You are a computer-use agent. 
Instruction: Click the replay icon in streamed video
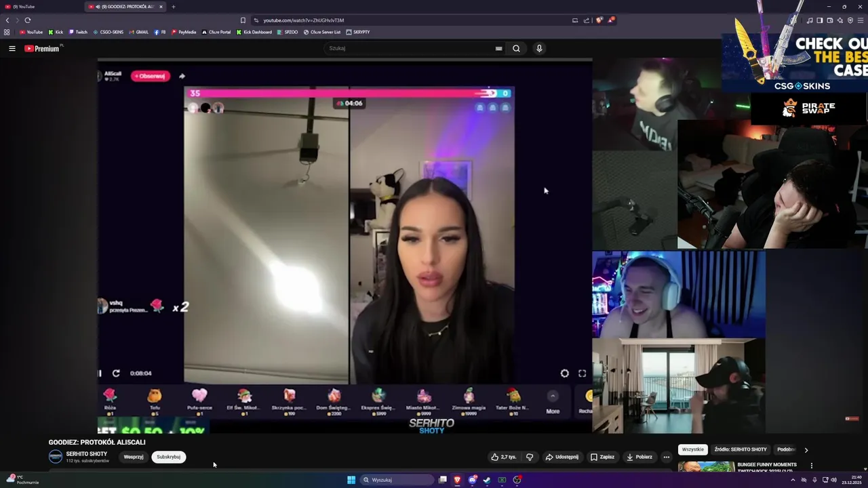pos(116,373)
